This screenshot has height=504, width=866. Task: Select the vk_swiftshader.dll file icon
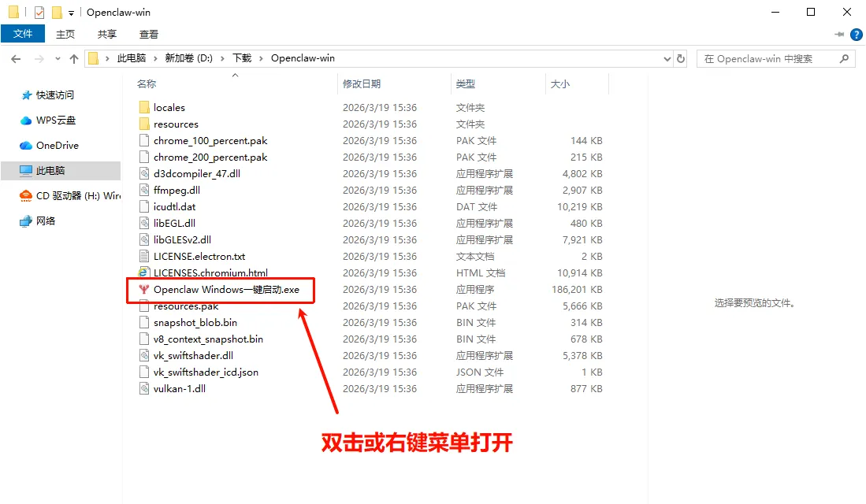point(144,355)
